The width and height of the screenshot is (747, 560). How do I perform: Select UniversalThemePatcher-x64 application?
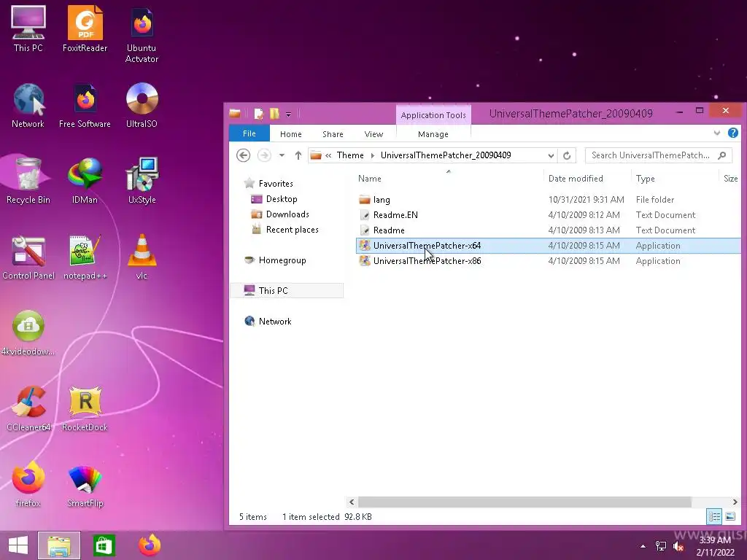(x=548, y=245)
